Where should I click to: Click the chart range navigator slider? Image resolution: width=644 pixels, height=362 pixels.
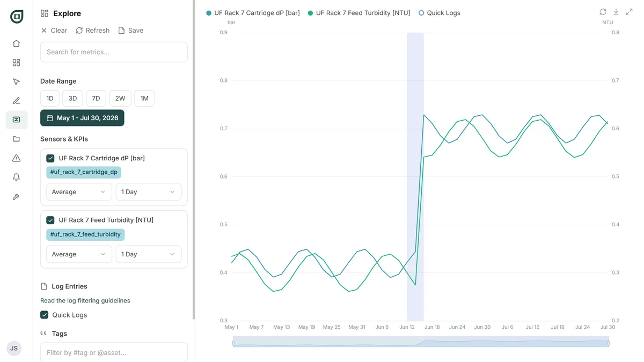[x=421, y=342]
